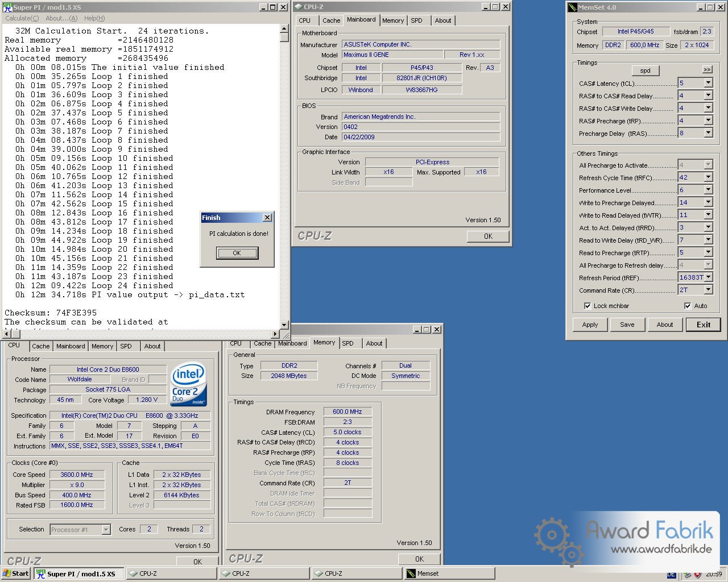Open first CPU-Z taskbar button

(171, 573)
